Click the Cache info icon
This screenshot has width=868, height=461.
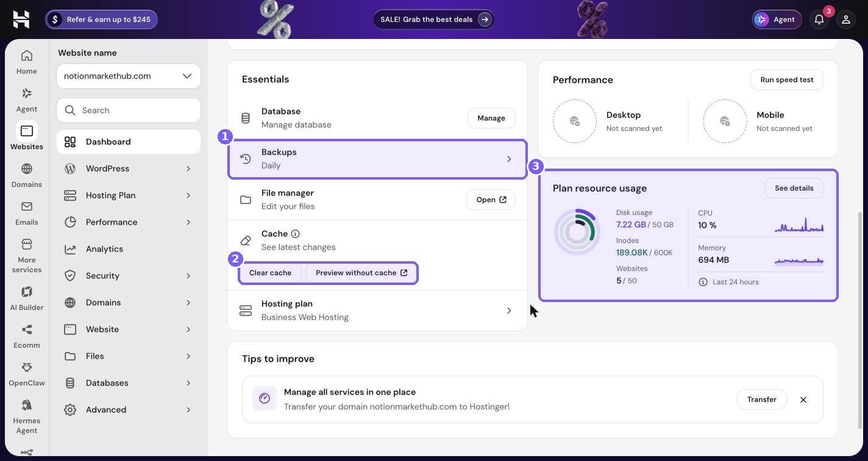click(x=295, y=234)
